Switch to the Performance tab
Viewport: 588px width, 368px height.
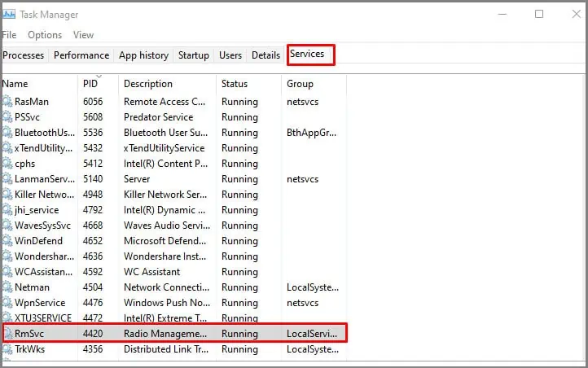81,55
